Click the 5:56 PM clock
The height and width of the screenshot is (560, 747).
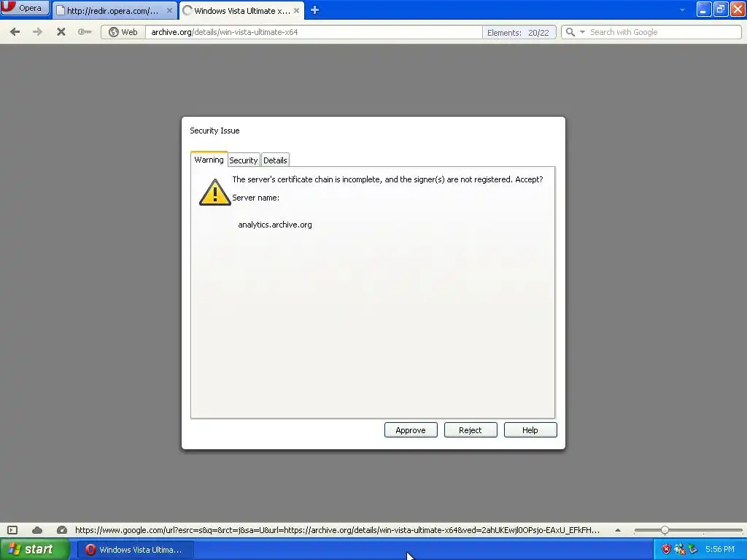[x=719, y=549]
